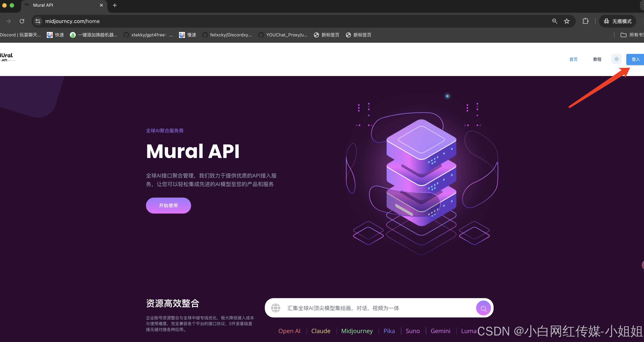
Task: Click the 开始使用 button
Action: click(x=168, y=205)
